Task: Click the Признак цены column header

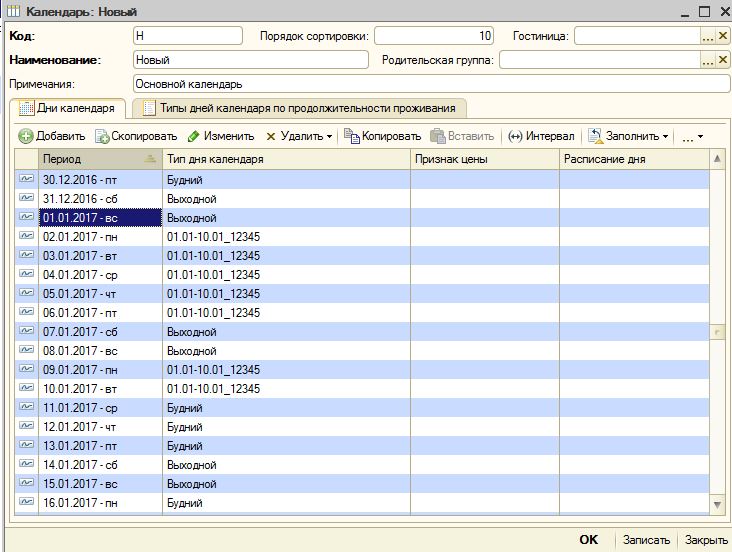Action: click(485, 159)
